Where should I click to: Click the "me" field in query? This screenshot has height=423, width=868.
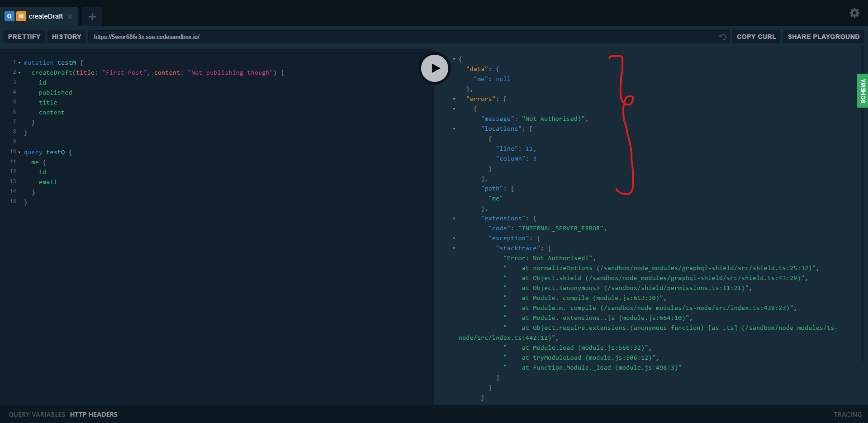[35, 162]
